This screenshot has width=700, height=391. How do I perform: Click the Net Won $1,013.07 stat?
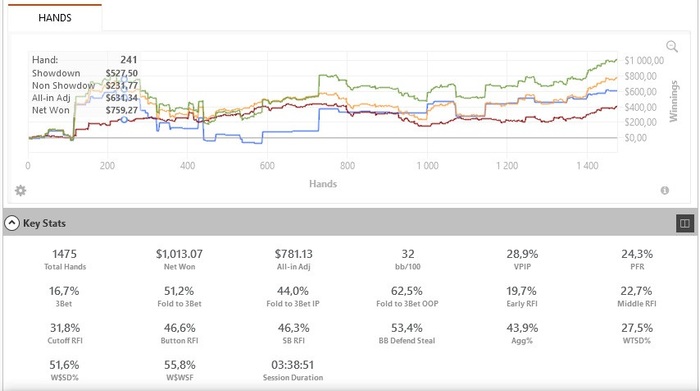(179, 259)
